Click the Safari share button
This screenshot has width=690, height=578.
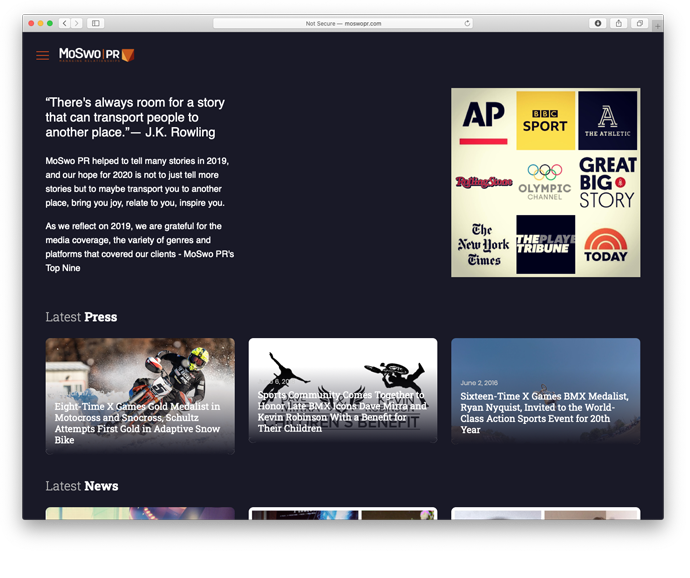(619, 23)
